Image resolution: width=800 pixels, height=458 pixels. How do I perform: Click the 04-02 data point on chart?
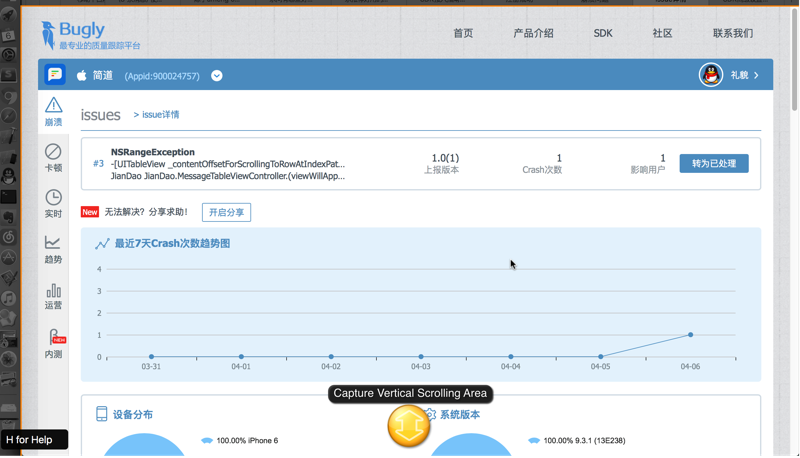point(331,357)
